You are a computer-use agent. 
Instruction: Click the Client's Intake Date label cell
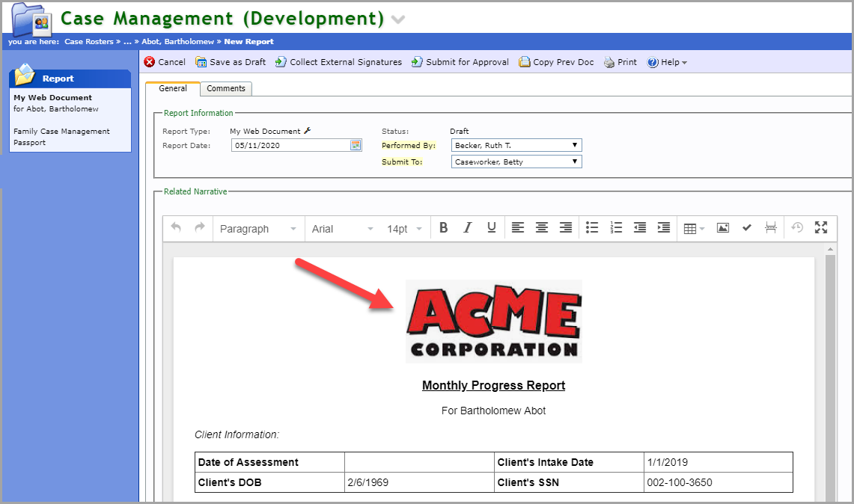tap(569, 462)
